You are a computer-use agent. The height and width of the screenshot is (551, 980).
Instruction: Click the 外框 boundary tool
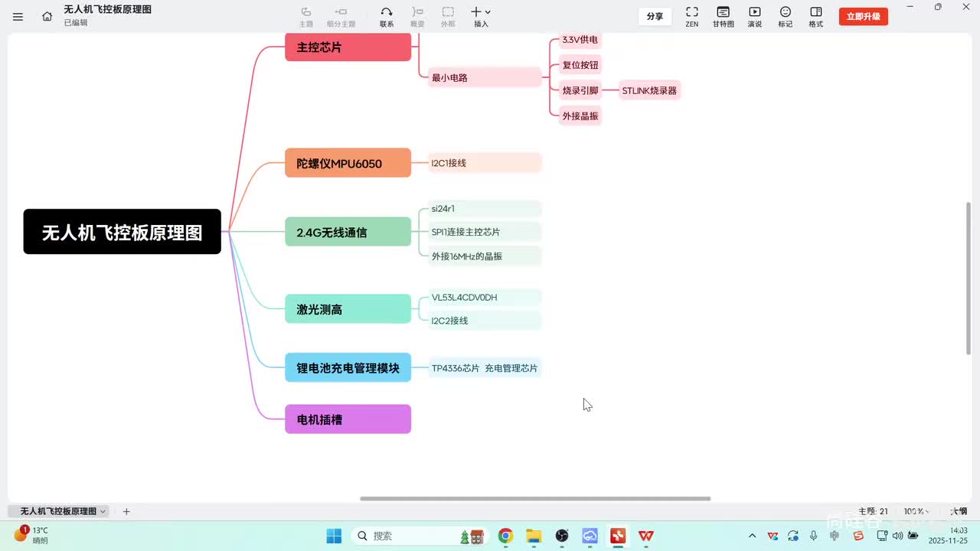448,16
